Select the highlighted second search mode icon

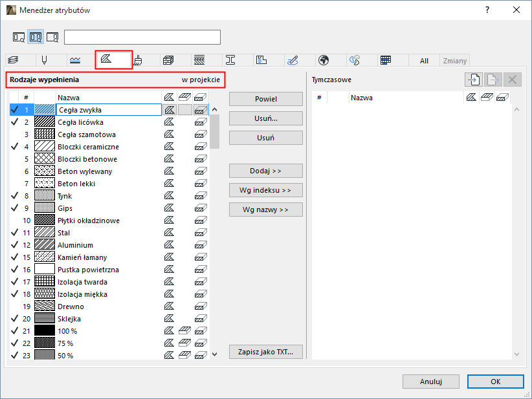36,37
